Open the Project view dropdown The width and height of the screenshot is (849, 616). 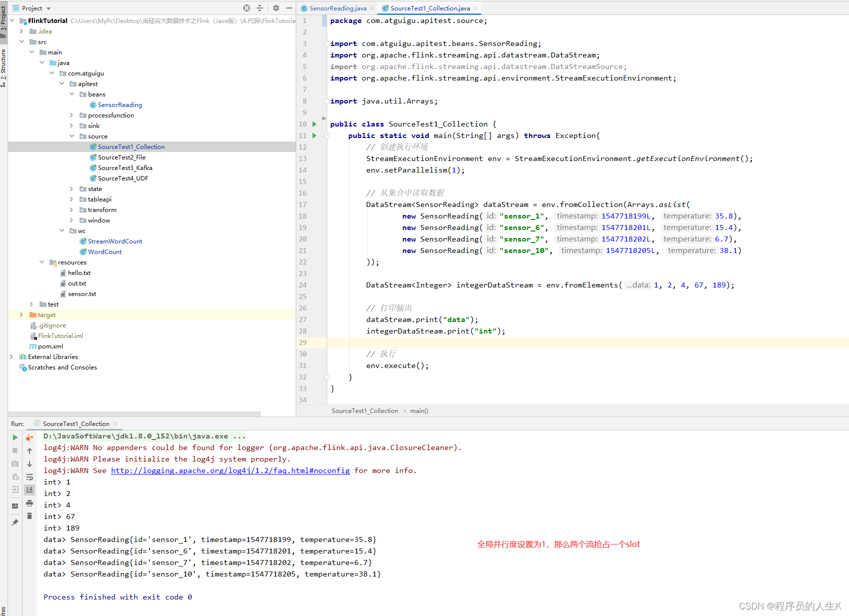coord(49,8)
